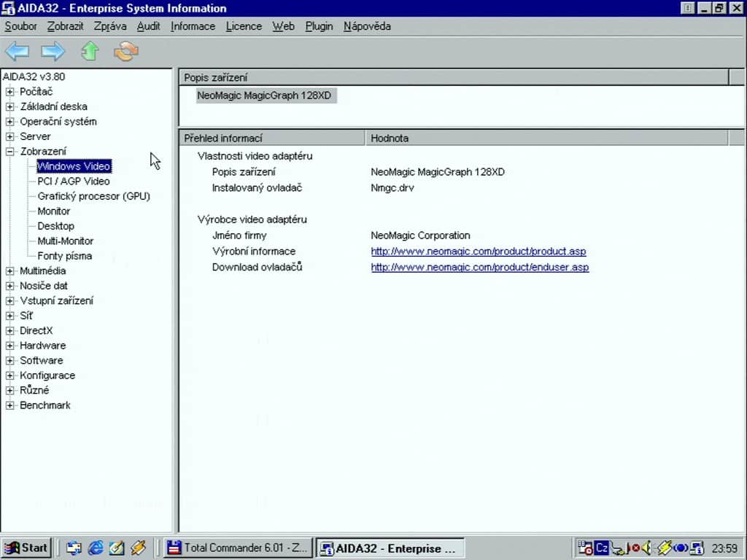Click the Popis zařízení column header
This screenshot has width=747, height=560.
pyautogui.click(x=454, y=77)
